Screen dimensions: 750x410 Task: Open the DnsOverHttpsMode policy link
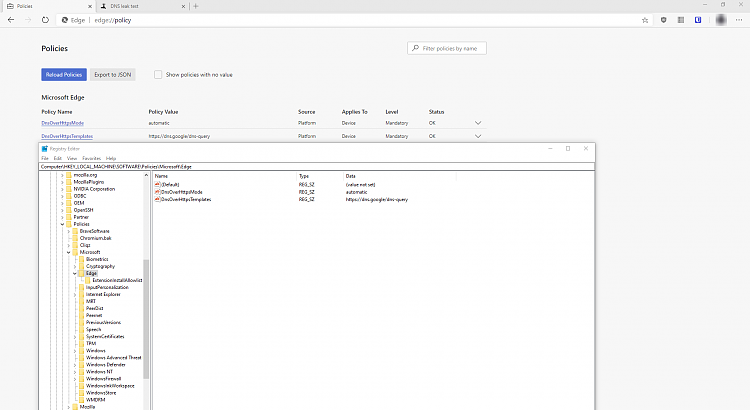(x=63, y=123)
